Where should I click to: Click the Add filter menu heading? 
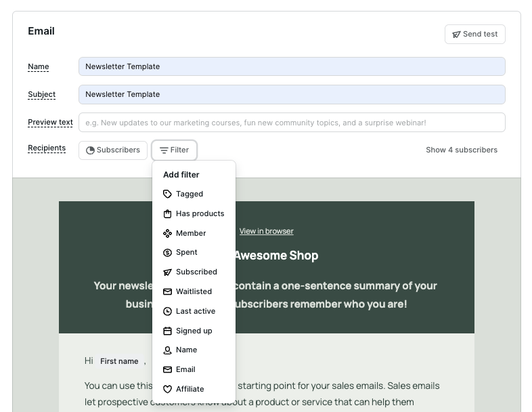[181, 175]
